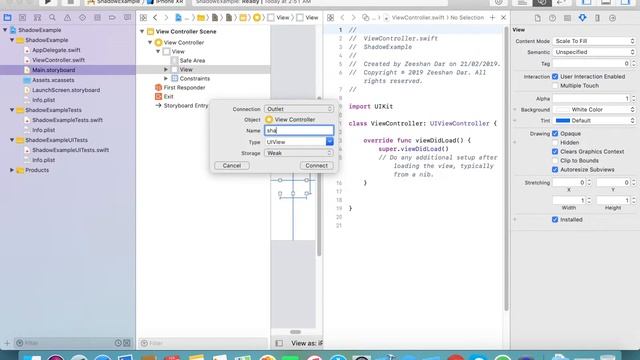The width and height of the screenshot is (640, 360).
Task: Open the Symbol navigator
Action: [37, 18]
